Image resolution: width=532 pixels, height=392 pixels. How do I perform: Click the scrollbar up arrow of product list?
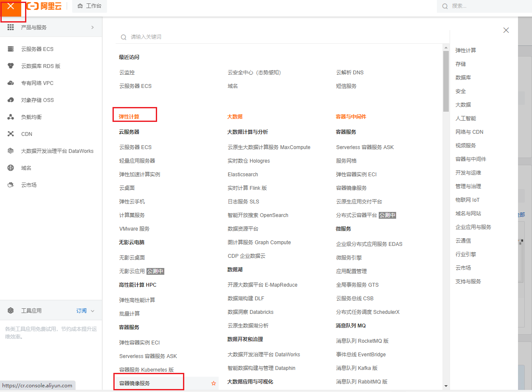446,47
